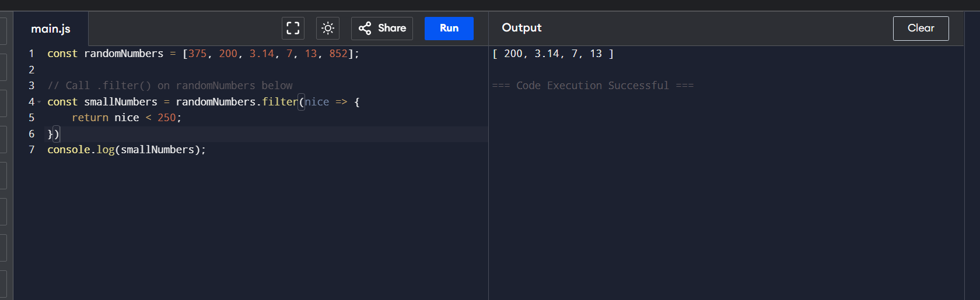Click the output array result text
980x300 pixels.
coord(552,54)
